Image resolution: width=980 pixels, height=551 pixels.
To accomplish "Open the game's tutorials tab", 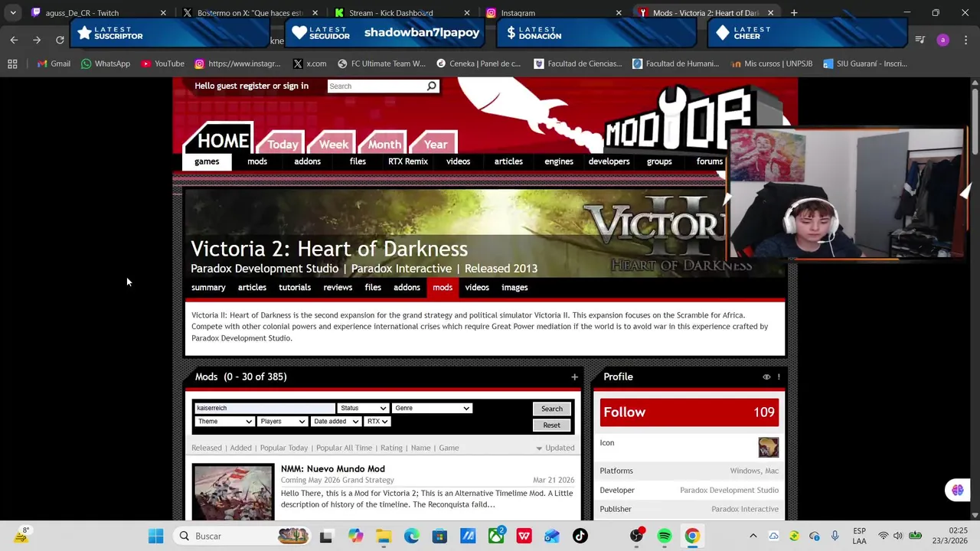I will coord(295,288).
